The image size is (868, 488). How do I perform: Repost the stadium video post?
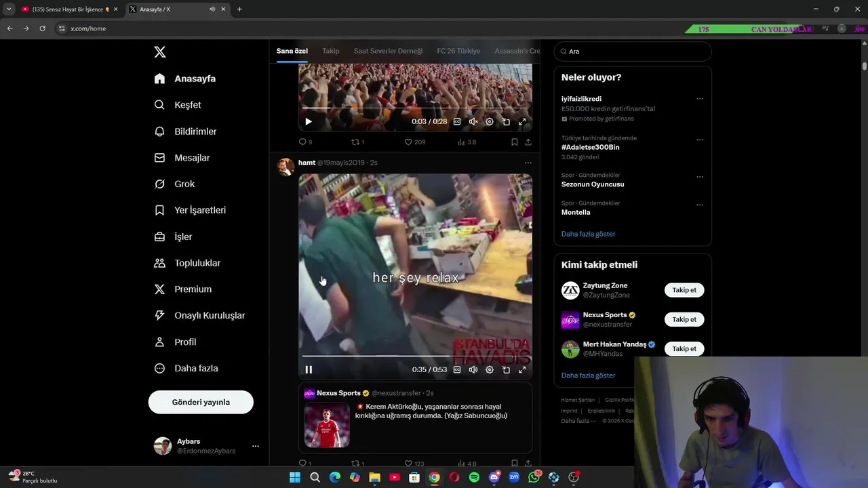point(357,142)
